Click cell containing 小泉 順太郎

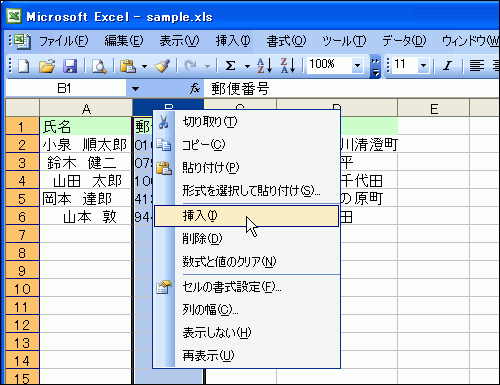86,144
